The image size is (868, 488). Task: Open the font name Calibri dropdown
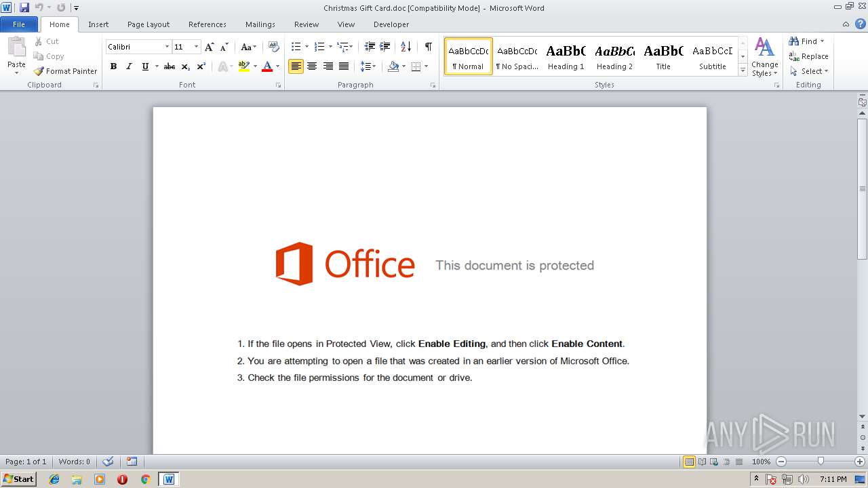pos(167,47)
